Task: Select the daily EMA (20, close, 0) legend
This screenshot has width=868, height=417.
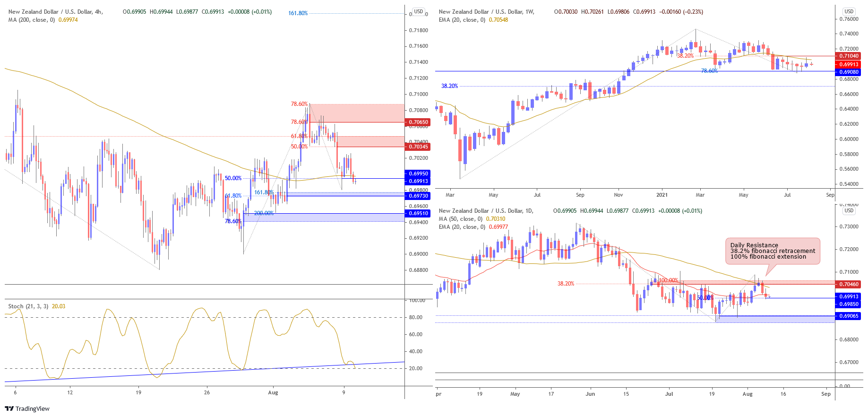Action: 473,227
